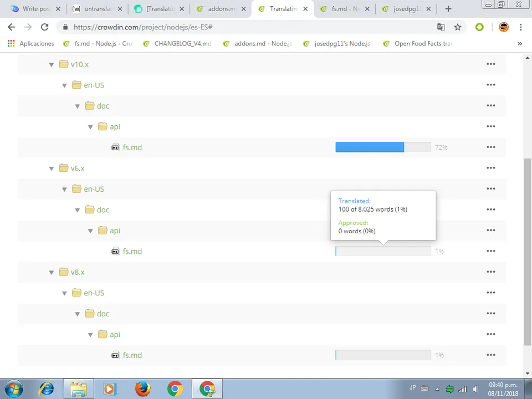Go back to the previous page
The width and height of the screenshot is (532, 399).
(11, 27)
